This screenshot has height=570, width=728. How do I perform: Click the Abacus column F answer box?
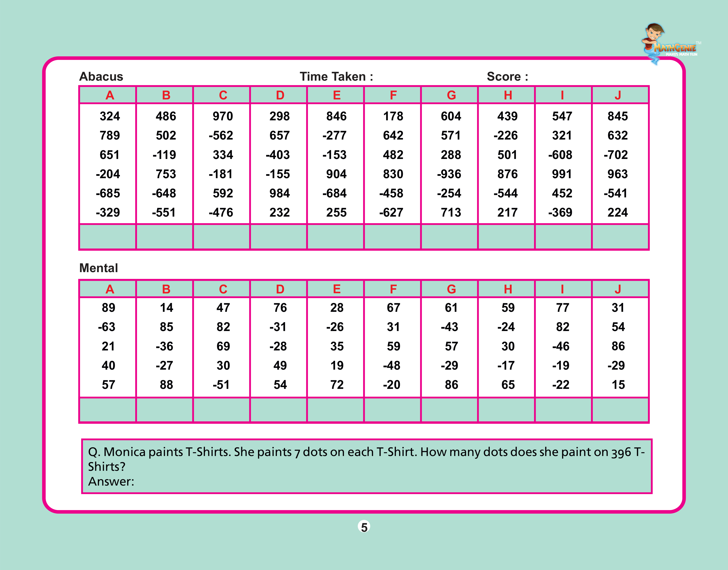[392, 237]
